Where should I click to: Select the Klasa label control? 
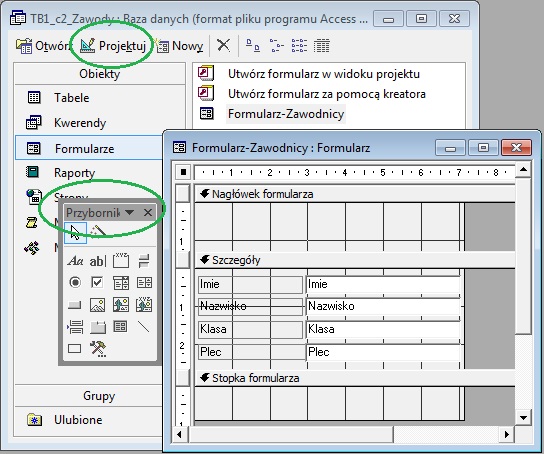[250, 329]
